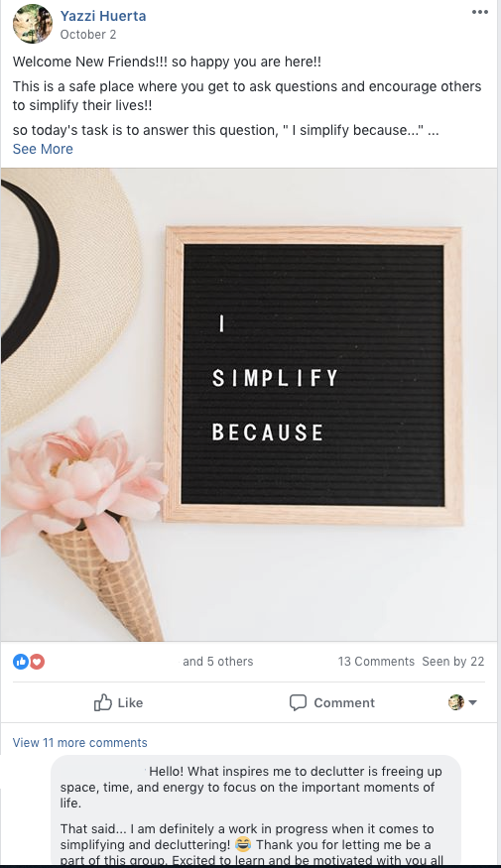
Task: Click the Comment button
Action: 332,702
